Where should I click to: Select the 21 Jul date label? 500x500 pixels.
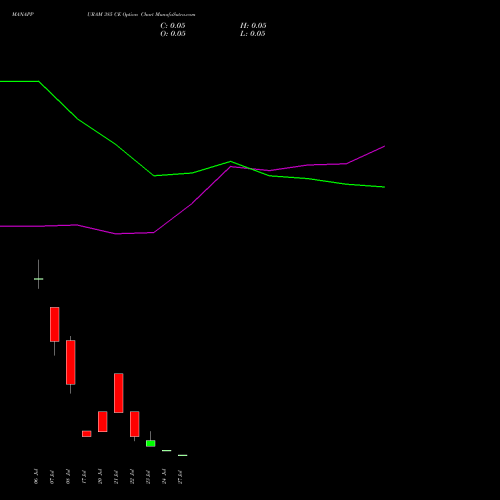point(116,476)
